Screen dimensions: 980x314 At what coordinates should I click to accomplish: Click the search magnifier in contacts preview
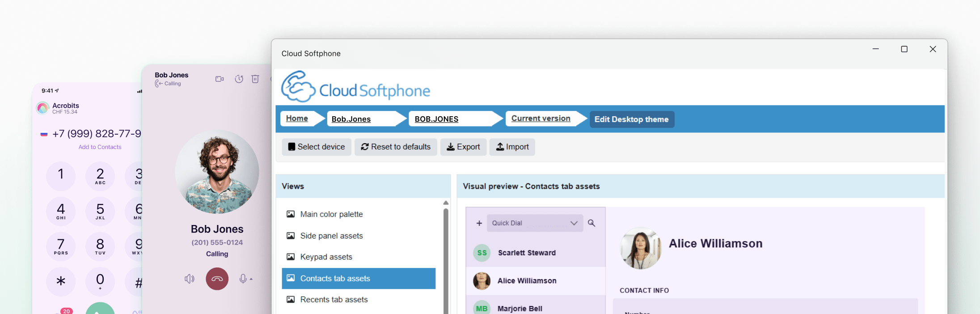[x=591, y=223]
